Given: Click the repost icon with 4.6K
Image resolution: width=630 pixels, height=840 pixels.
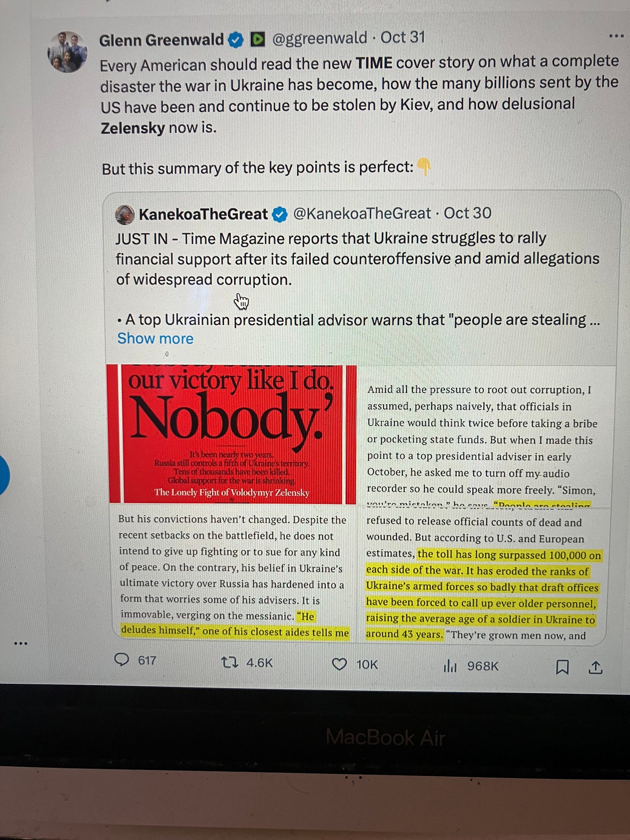Looking at the screenshot, I should pos(229,662).
